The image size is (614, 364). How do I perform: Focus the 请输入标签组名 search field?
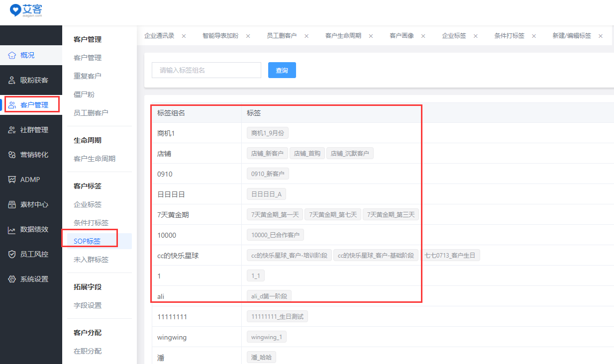click(206, 70)
